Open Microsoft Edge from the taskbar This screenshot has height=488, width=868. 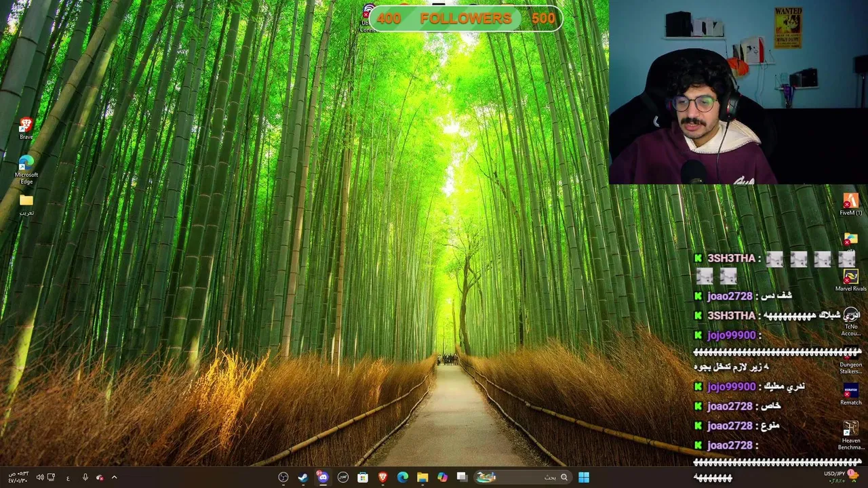(403, 477)
